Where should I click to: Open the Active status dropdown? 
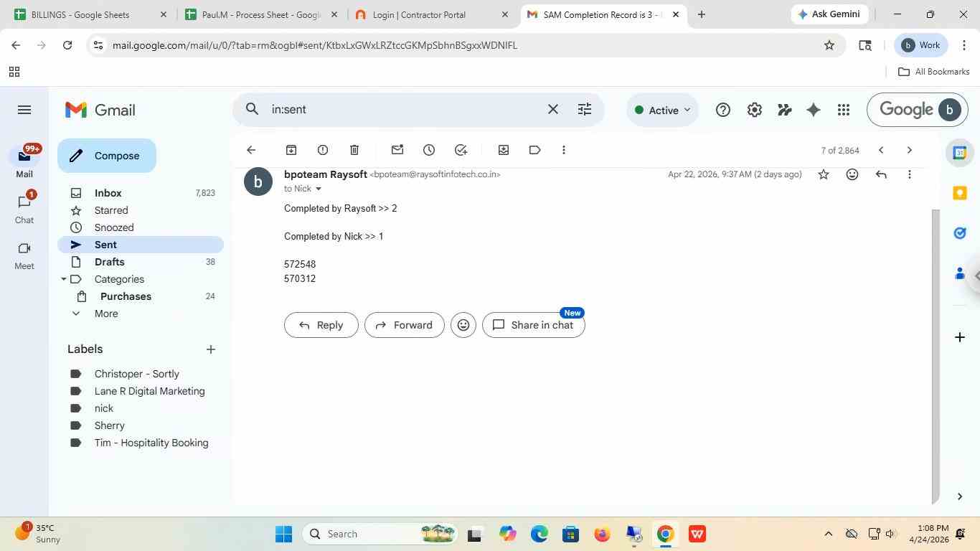[662, 110]
